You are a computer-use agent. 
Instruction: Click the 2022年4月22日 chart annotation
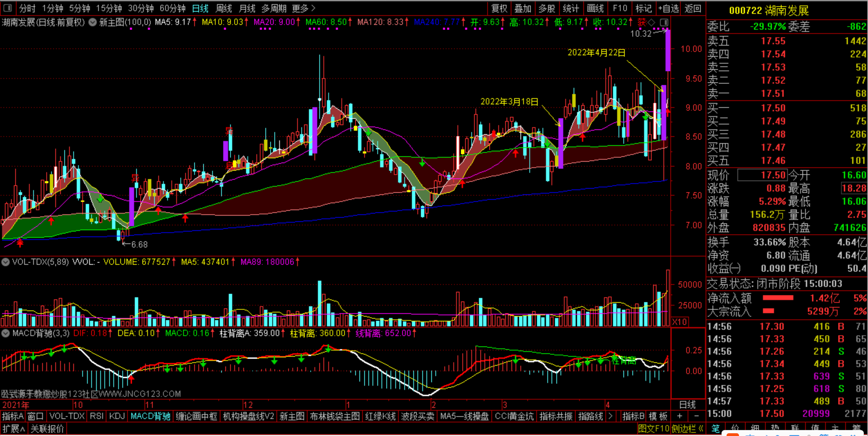(x=596, y=53)
